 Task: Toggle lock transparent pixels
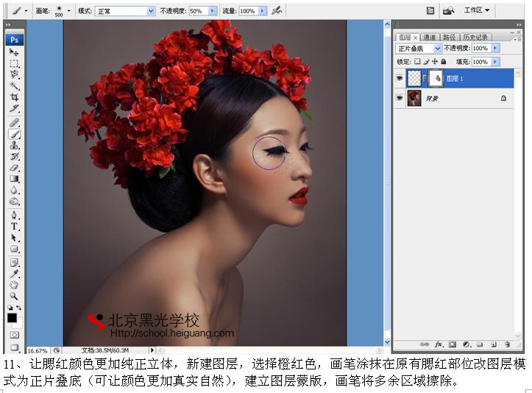click(x=417, y=61)
